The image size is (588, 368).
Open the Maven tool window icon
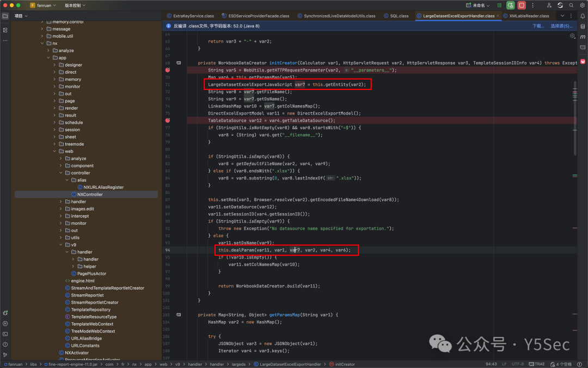click(583, 37)
